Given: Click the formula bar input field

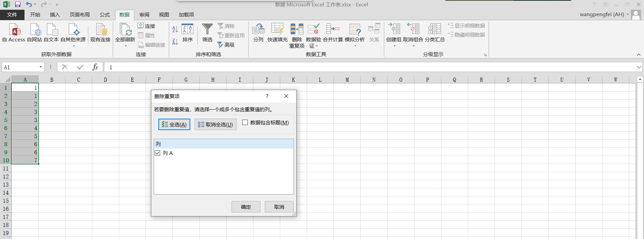Looking at the screenshot, I should pyautogui.click(x=370, y=67).
